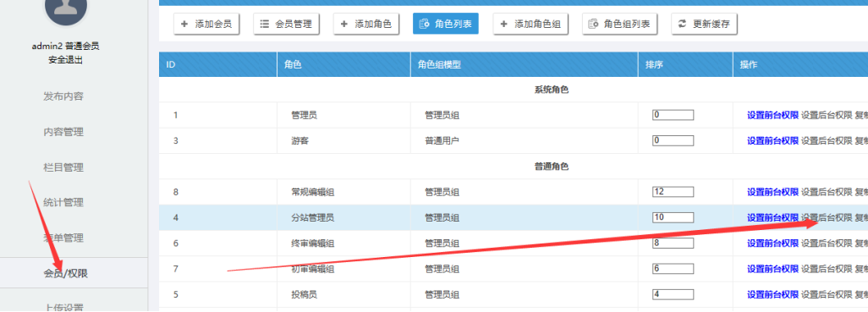Click the 排序 input showing 8 for 终审编辑组
Screen dimensions: 868x312
pyautogui.click(x=673, y=243)
